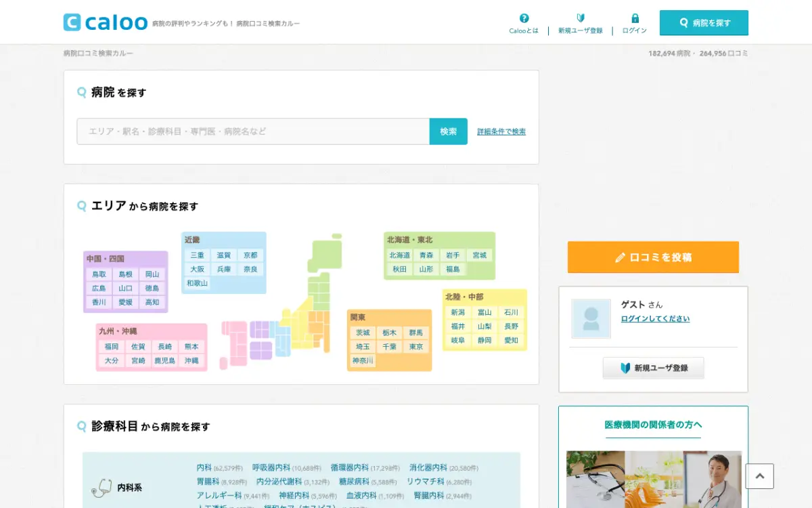Click the 医療機関の関係者の方へ heading
The image size is (812, 508).
[x=653, y=425]
